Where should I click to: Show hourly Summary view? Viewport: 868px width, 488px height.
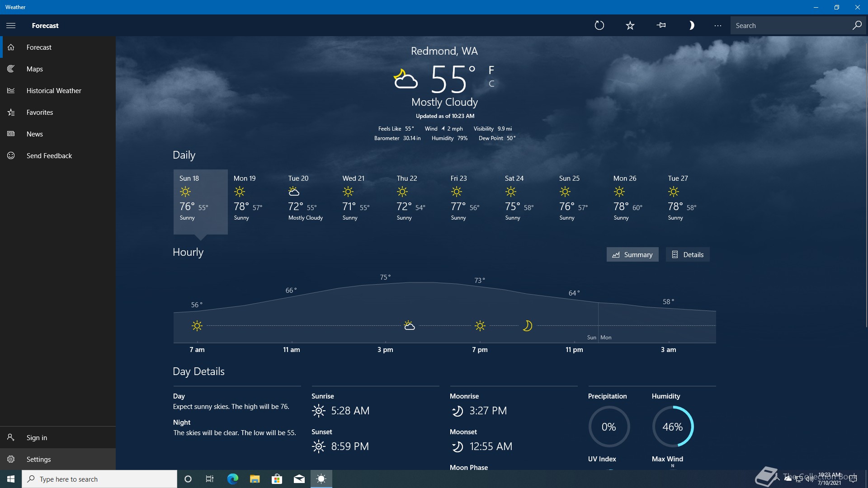[x=632, y=254]
